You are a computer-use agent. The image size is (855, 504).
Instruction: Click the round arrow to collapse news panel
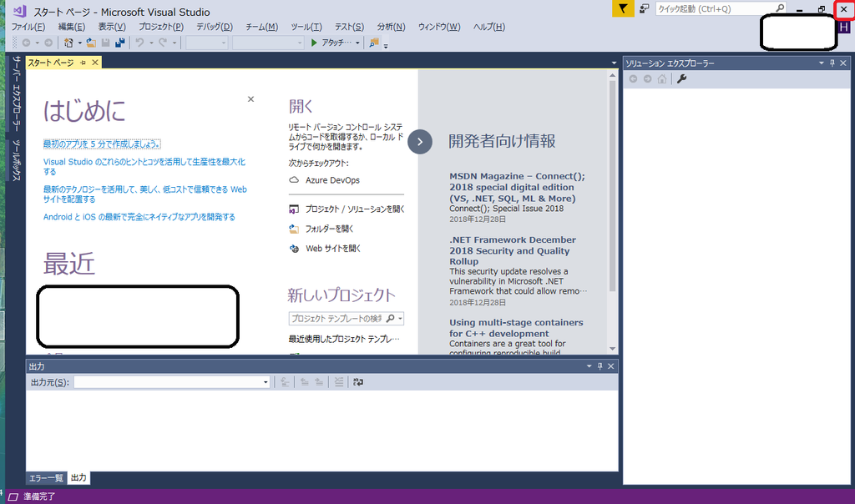(420, 142)
